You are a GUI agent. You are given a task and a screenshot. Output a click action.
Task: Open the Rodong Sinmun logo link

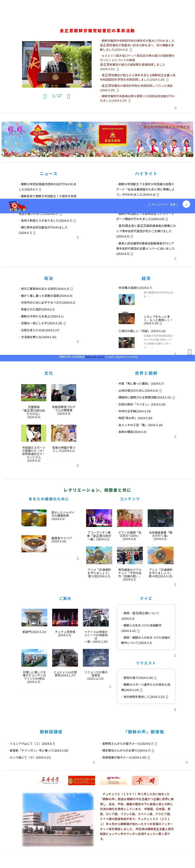[50, 780]
